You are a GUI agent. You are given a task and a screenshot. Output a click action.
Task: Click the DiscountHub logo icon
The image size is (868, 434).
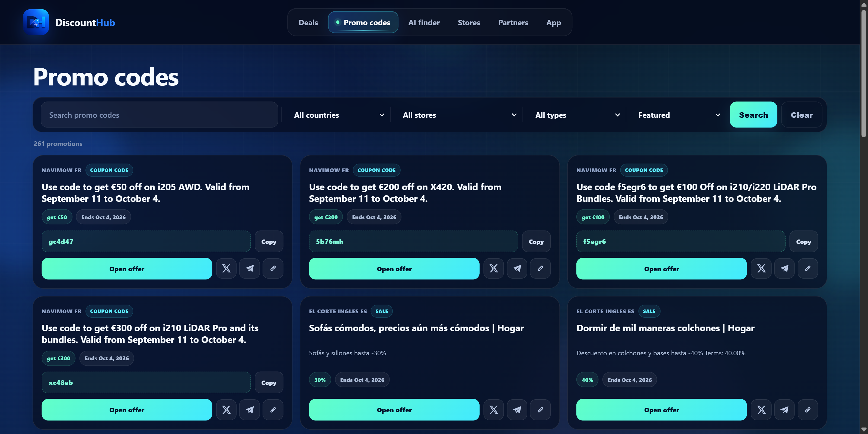coord(36,22)
